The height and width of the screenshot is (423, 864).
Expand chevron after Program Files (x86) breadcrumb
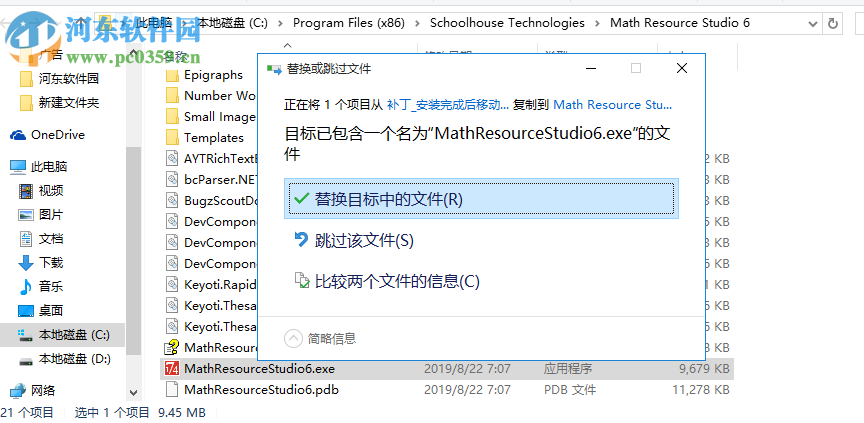coord(417,23)
